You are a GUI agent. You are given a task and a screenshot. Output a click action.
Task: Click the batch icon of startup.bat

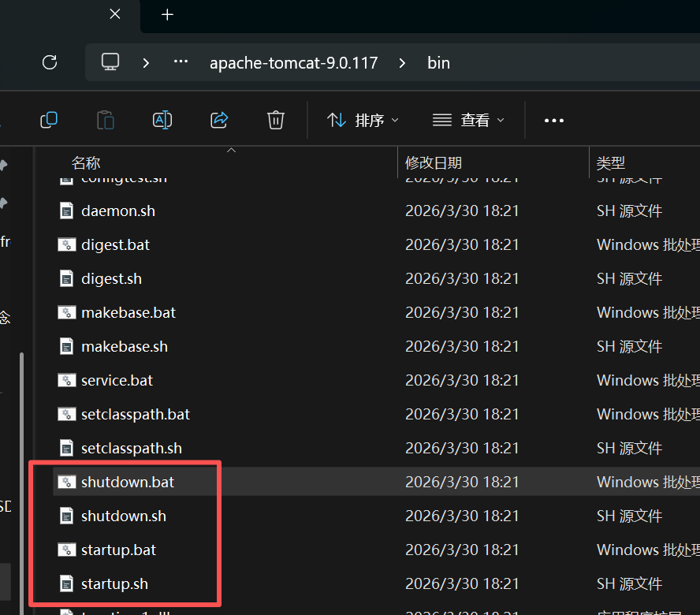[x=66, y=550]
